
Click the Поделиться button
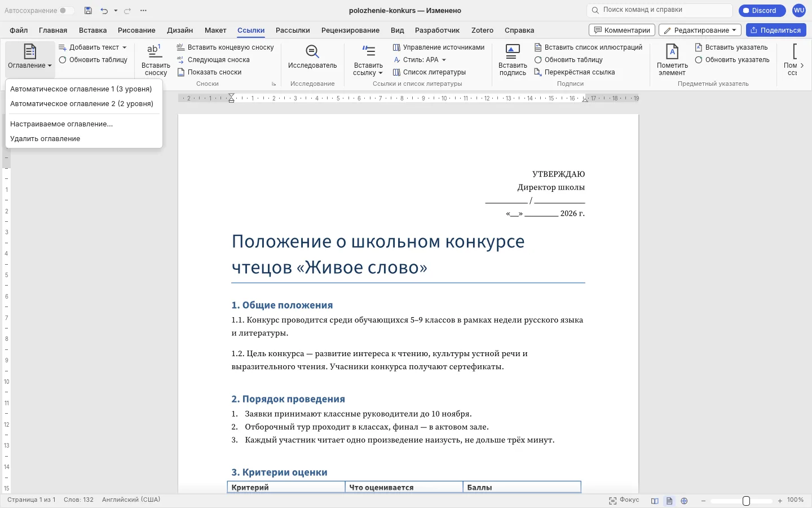point(776,30)
